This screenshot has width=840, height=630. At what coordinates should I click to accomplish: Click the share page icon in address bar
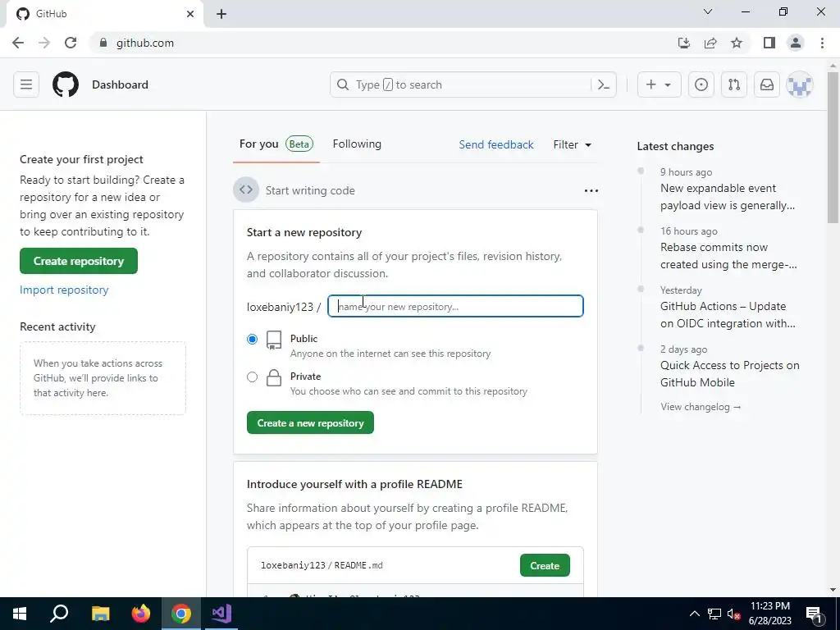(710, 43)
